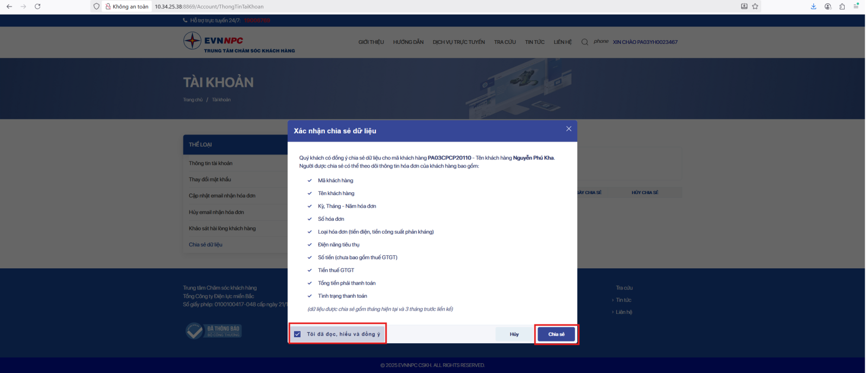Open the browser extensions puzzle icon
868x373 pixels.
[842, 7]
